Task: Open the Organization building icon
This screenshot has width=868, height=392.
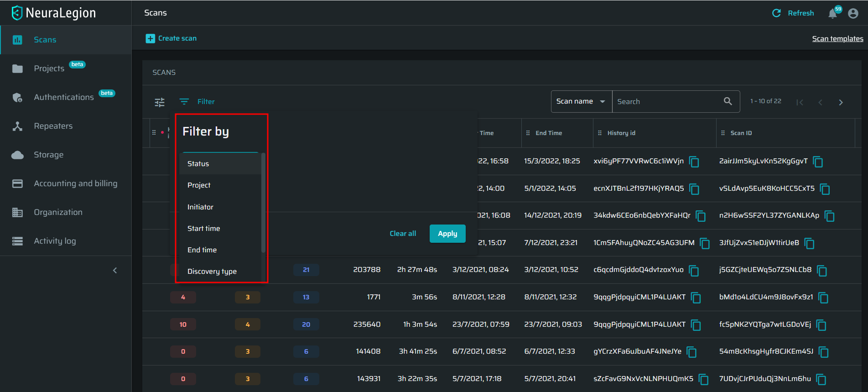Action: coord(17,212)
